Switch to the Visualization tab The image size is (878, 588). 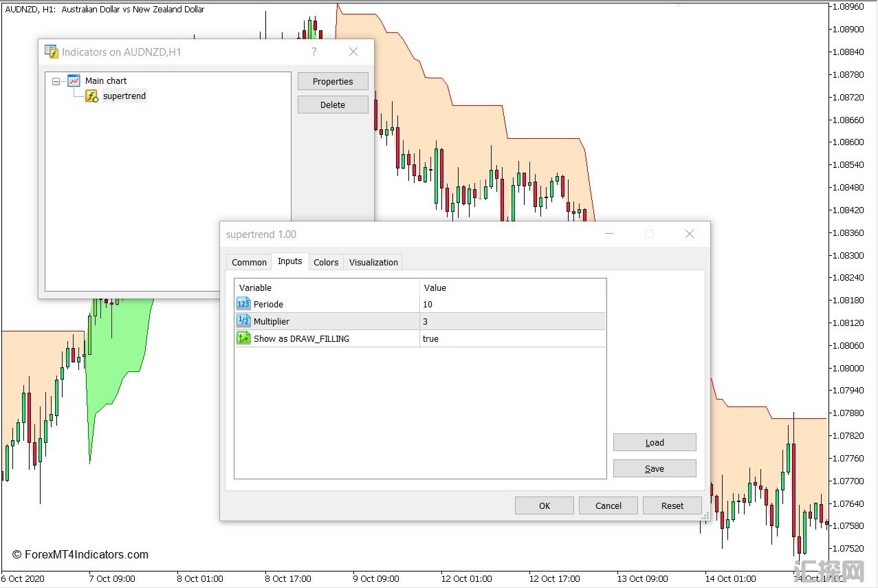(373, 262)
